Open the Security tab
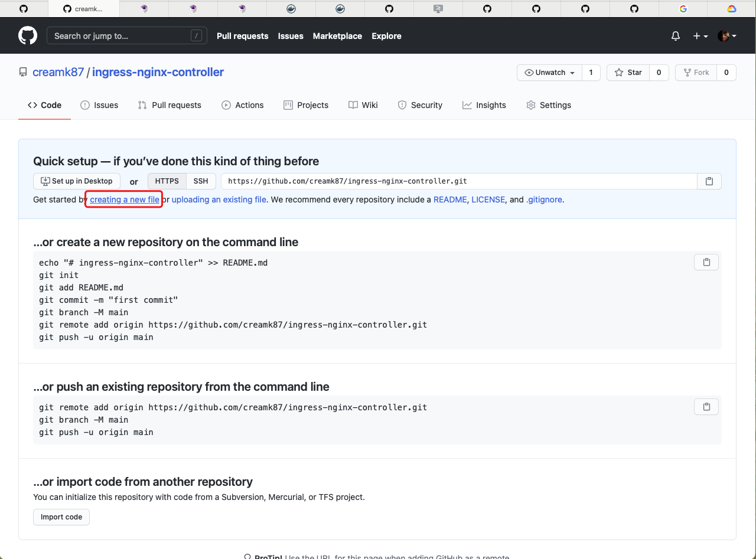This screenshot has height=559, width=756. 420,105
